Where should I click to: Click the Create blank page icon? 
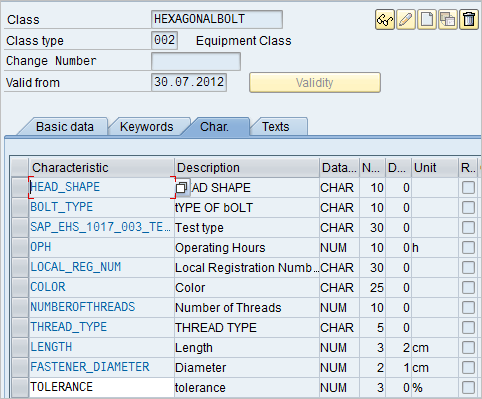427,20
